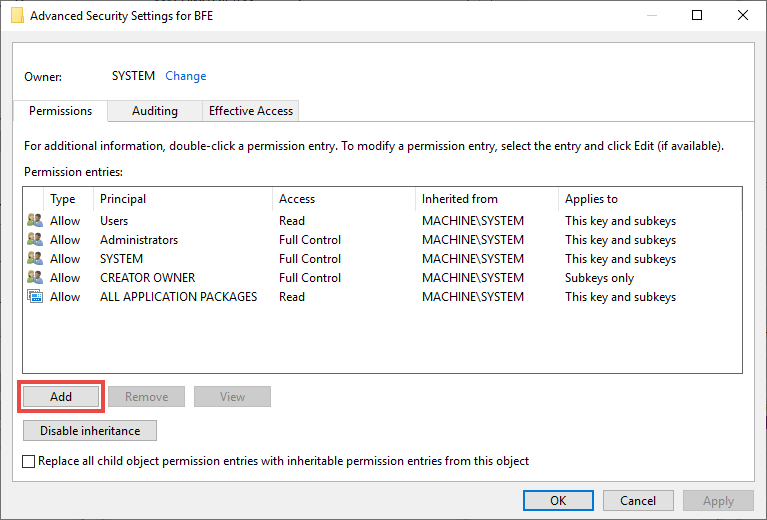The width and height of the screenshot is (767, 520).
Task: Sort by the Access column header
Action: pos(344,199)
